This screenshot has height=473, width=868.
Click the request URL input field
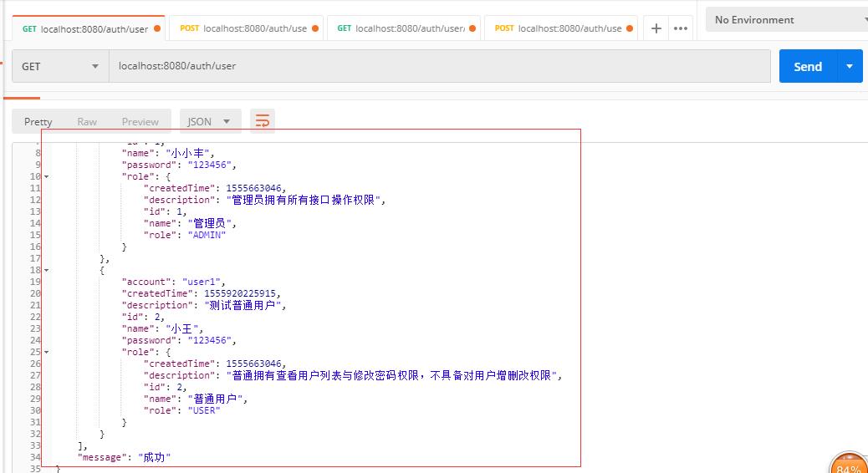(x=440, y=66)
